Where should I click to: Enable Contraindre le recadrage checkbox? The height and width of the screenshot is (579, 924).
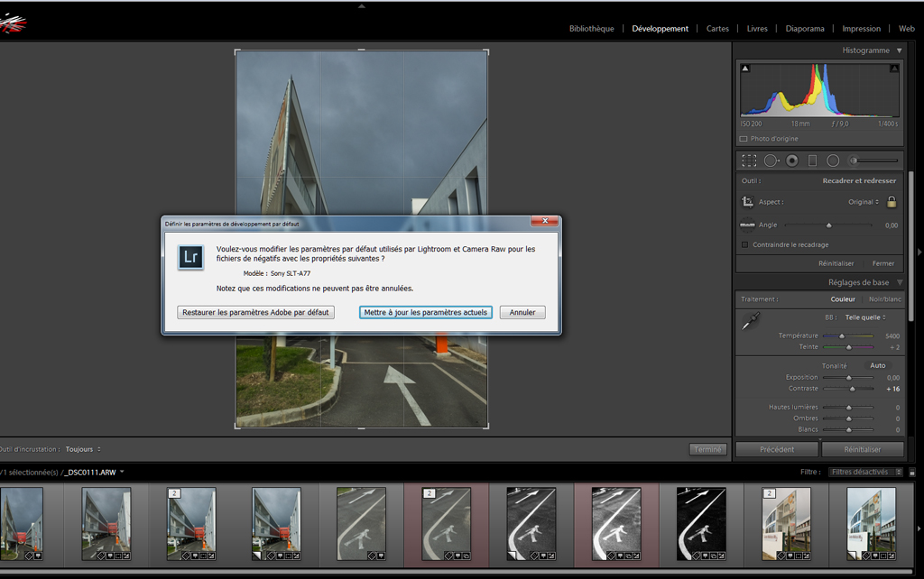[744, 244]
